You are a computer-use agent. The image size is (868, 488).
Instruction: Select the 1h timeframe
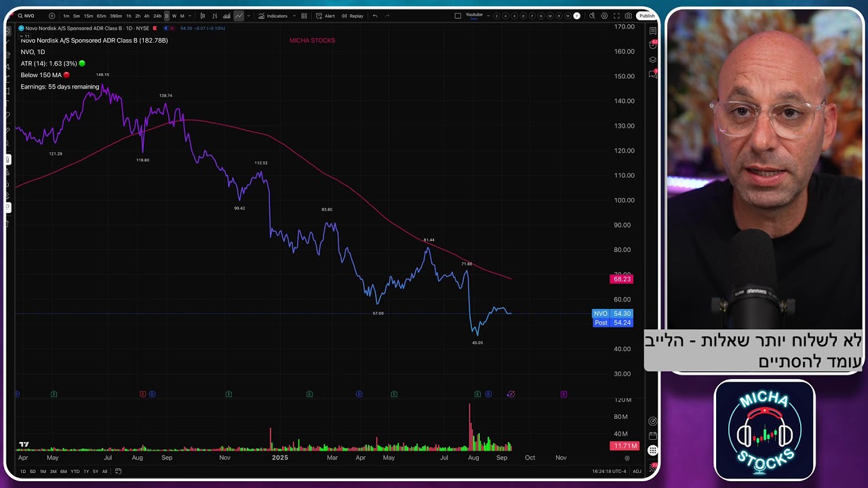tap(129, 16)
